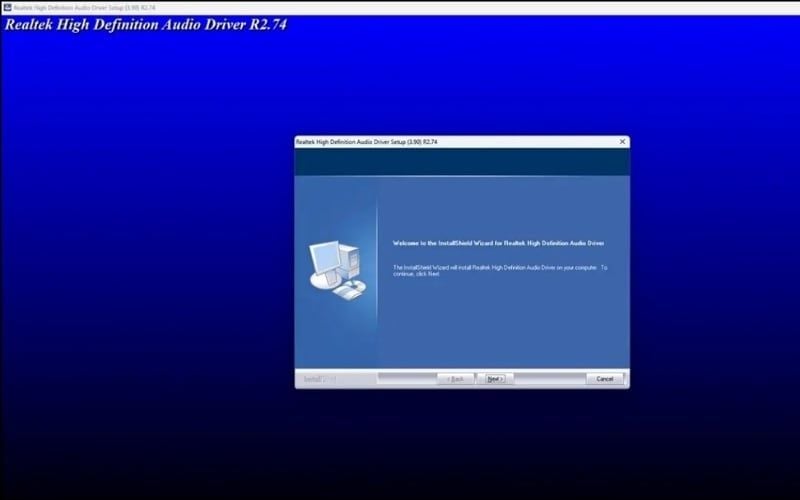
Task: Click the disabled Back button
Action: click(456, 379)
